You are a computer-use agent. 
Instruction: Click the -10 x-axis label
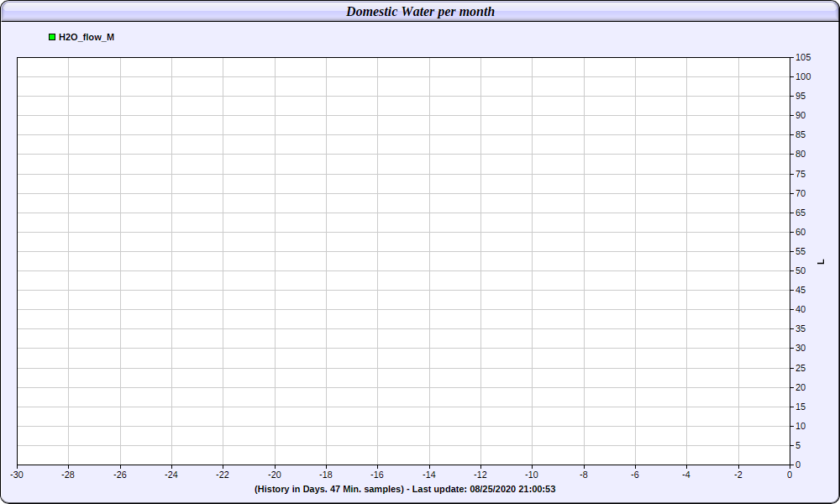(x=532, y=475)
